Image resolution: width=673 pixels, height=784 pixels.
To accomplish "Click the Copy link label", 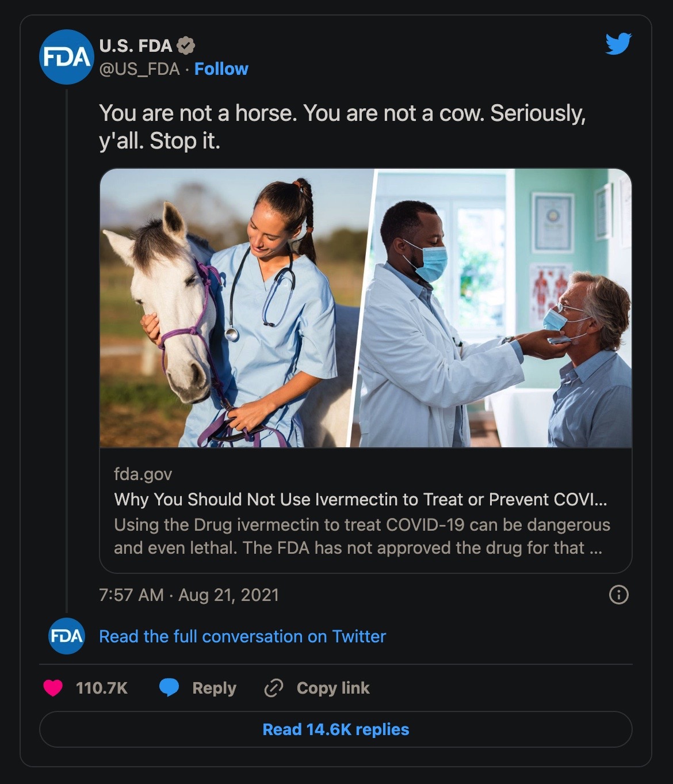I will 333,688.
